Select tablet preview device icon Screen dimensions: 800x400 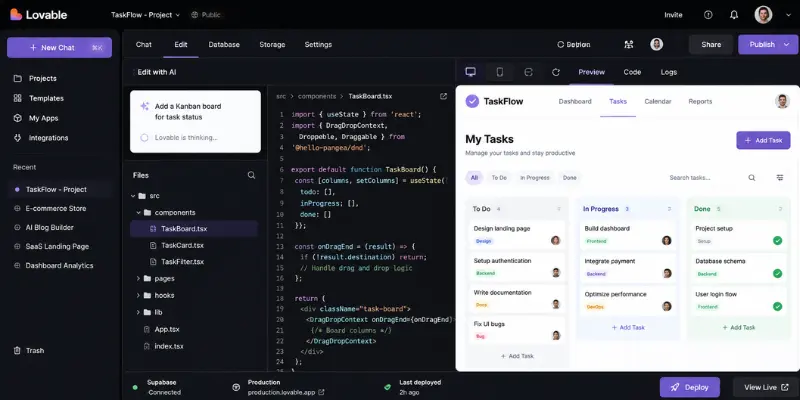pyautogui.click(x=529, y=72)
